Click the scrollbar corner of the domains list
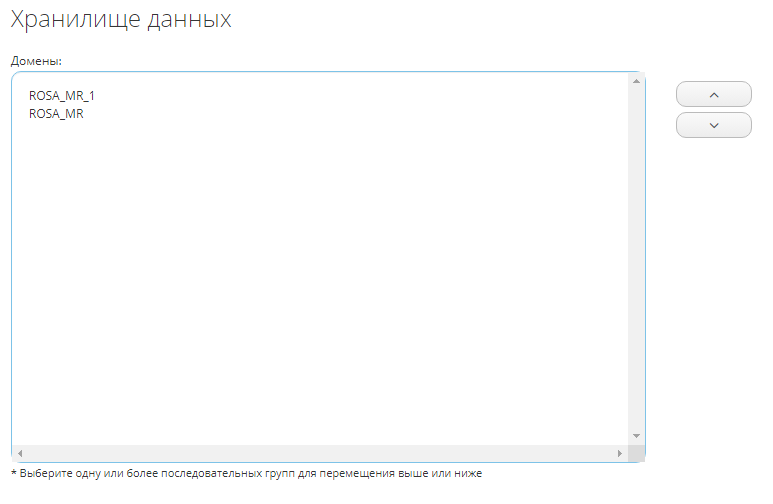This screenshot has height=504, width=773. click(x=636, y=454)
